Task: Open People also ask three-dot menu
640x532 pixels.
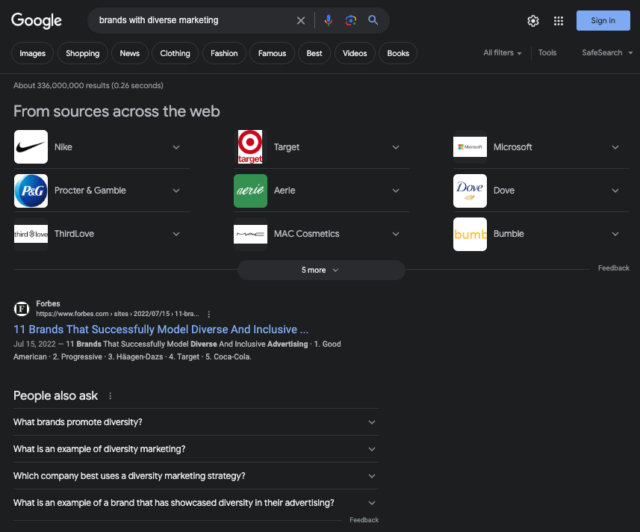Action: (x=110, y=396)
